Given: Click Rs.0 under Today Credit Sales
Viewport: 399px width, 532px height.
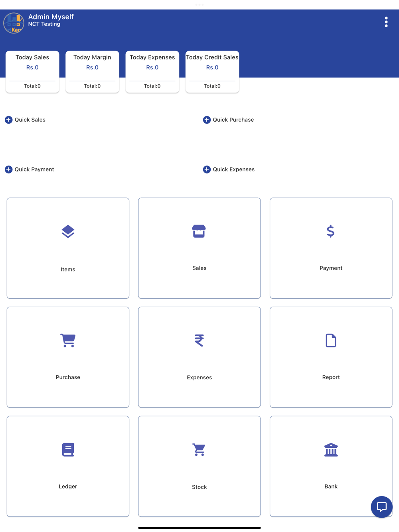Looking at the screenshot, I should click(x=212, y=67).
